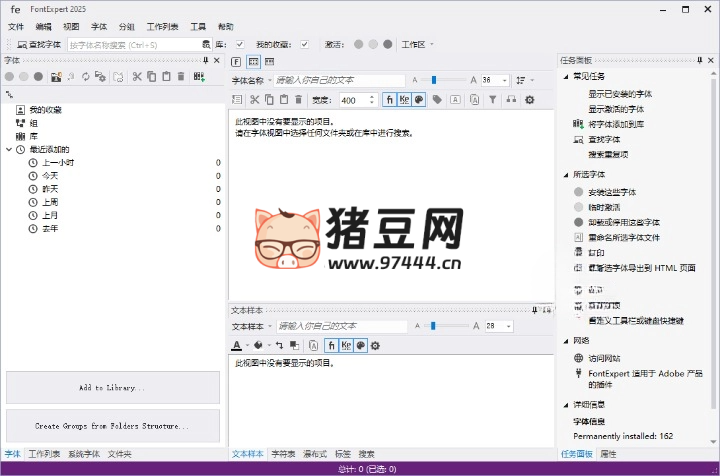The image size is (720, 476).
Task: Click the print (打印) icon in the task panel
Action: tap(579, 252)
